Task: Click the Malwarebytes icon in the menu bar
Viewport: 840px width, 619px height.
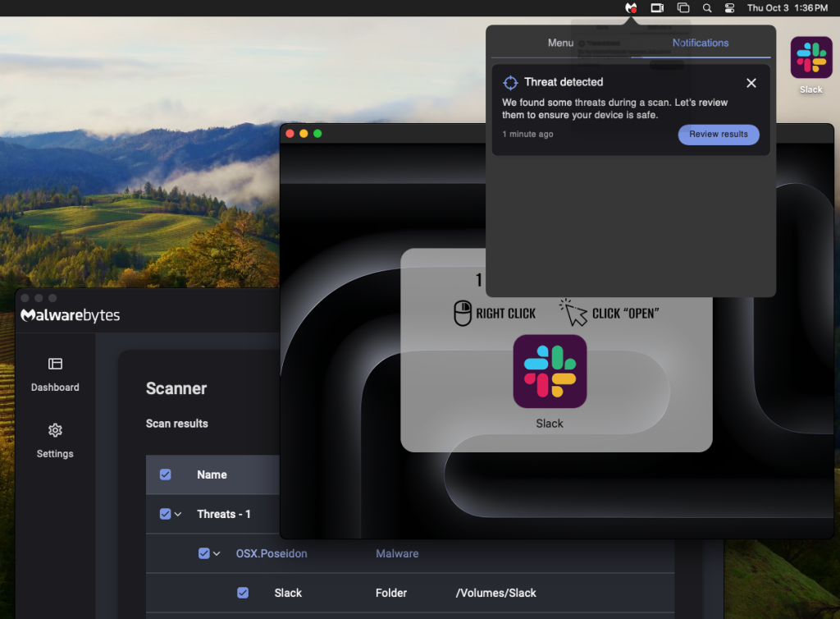Action: click(630, 7)
